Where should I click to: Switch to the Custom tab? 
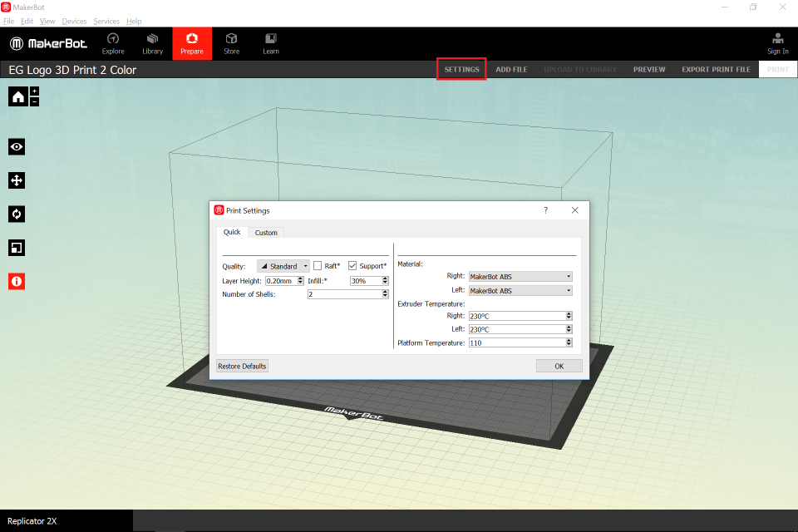pyautogui.click(x=266, y=233)
